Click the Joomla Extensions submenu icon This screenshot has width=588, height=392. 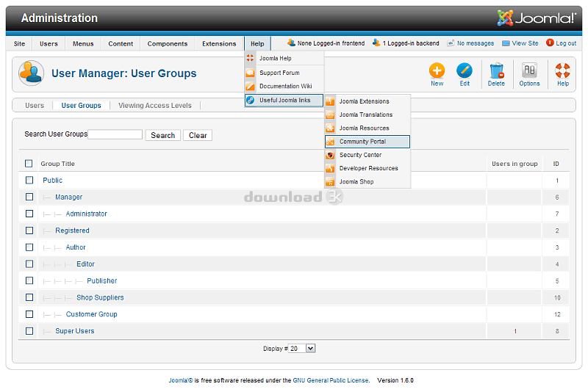330,101
